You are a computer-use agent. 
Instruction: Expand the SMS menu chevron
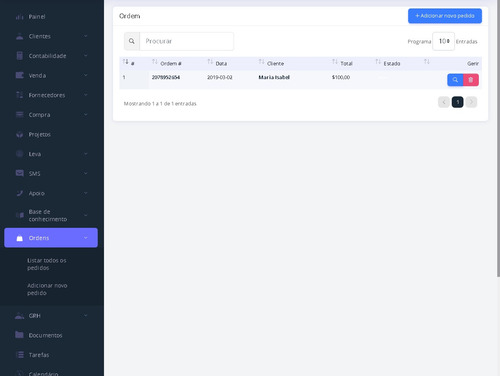[86, 173]
